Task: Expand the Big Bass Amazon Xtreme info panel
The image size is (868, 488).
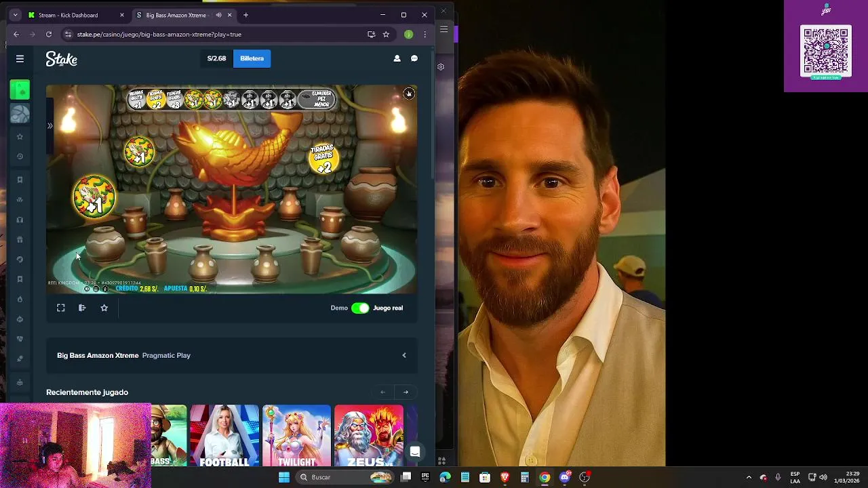Action: coord(404,355)
